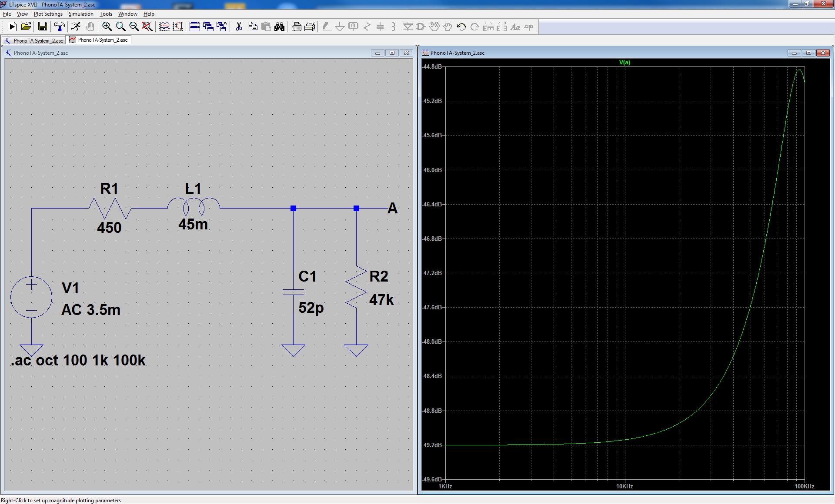The image size is (835, 504).
Task: Select the Text Aa tool
Action: (515, 27)
